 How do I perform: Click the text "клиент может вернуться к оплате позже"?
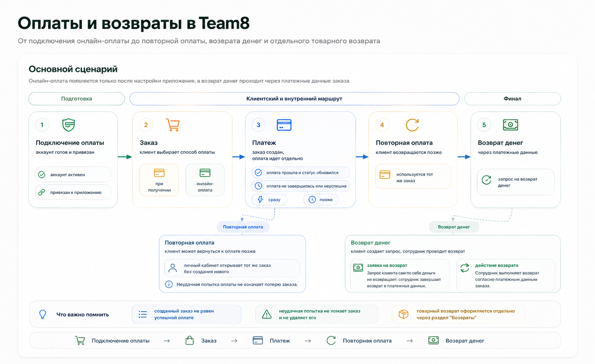tap(210, 251)
